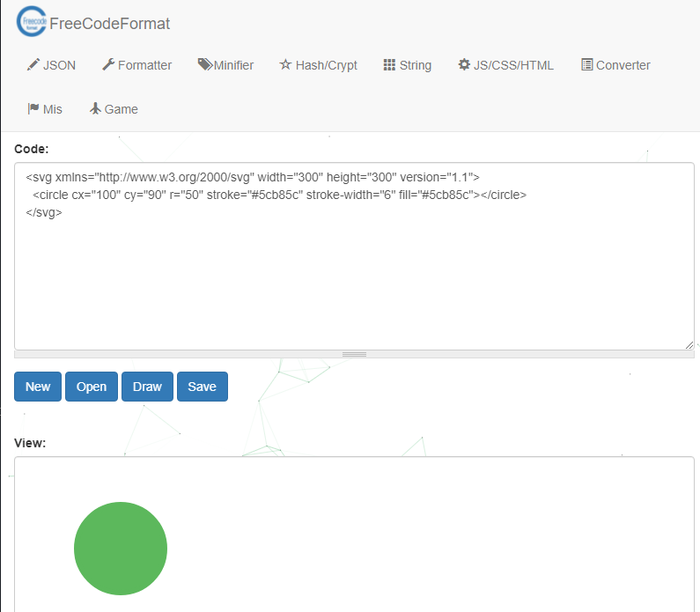700x612 pixels.
Task: Click the Draw button
Action: click(147, 387)
